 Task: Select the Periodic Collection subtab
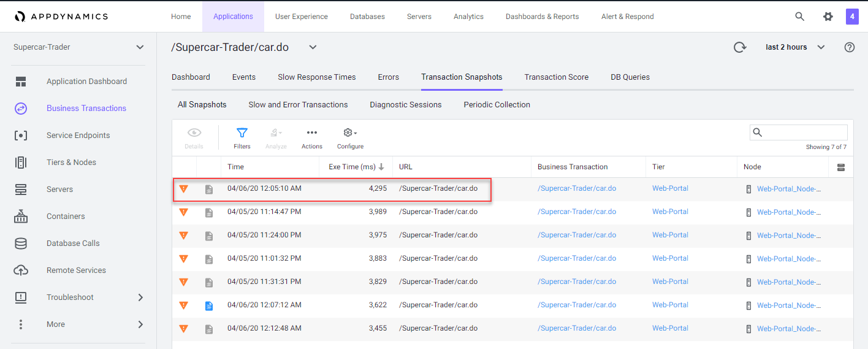(497, 105)
